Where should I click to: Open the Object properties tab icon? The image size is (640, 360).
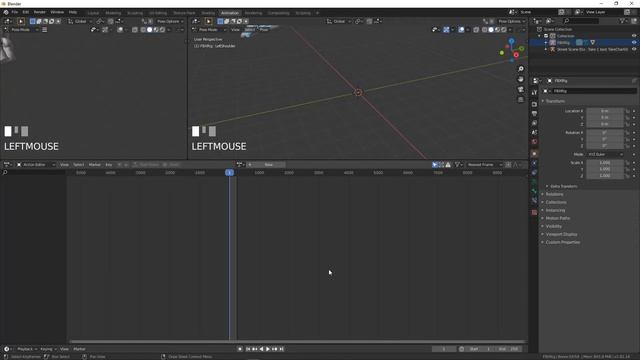[x=534, y=154]
